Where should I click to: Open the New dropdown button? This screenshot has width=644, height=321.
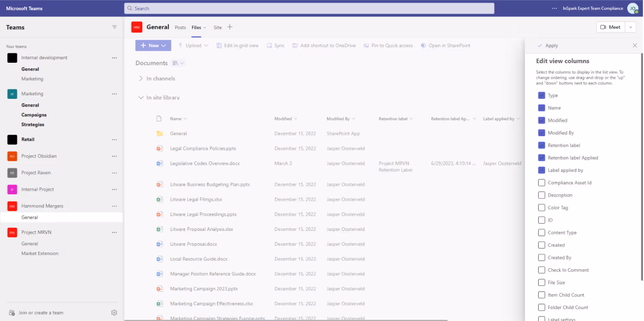pos(153,46)
